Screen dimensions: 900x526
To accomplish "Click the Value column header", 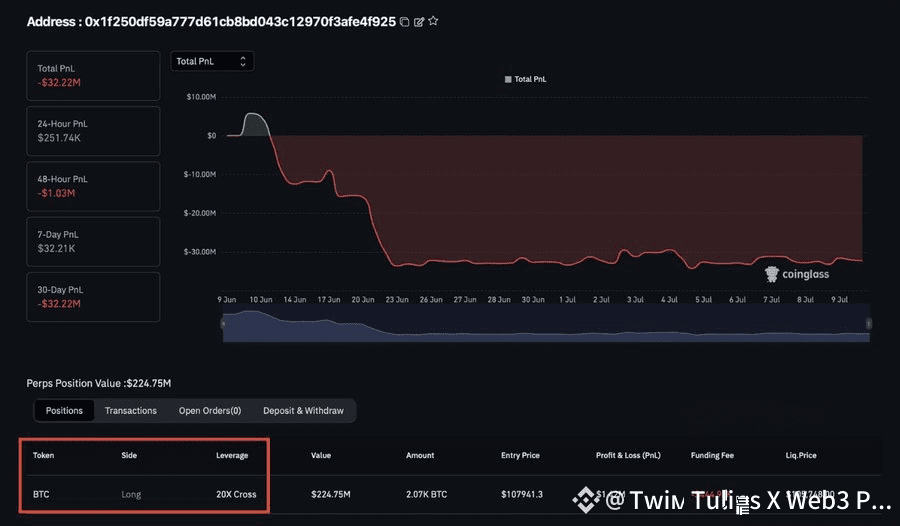I will click(321, 455).
